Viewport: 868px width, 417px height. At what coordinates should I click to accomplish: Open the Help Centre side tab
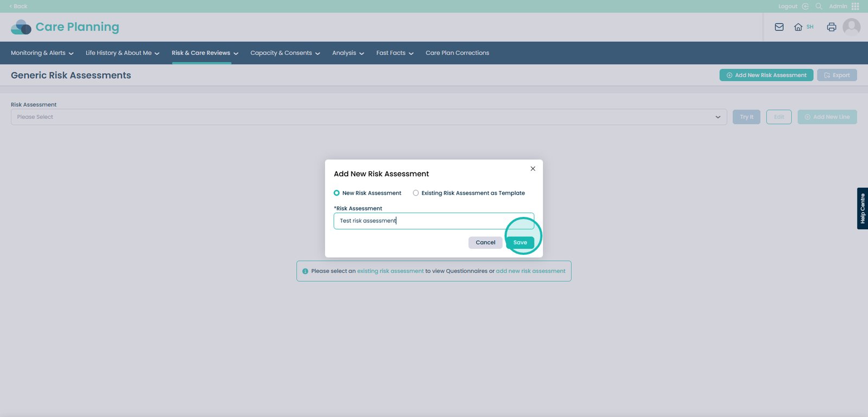click(x=862, y=208)
